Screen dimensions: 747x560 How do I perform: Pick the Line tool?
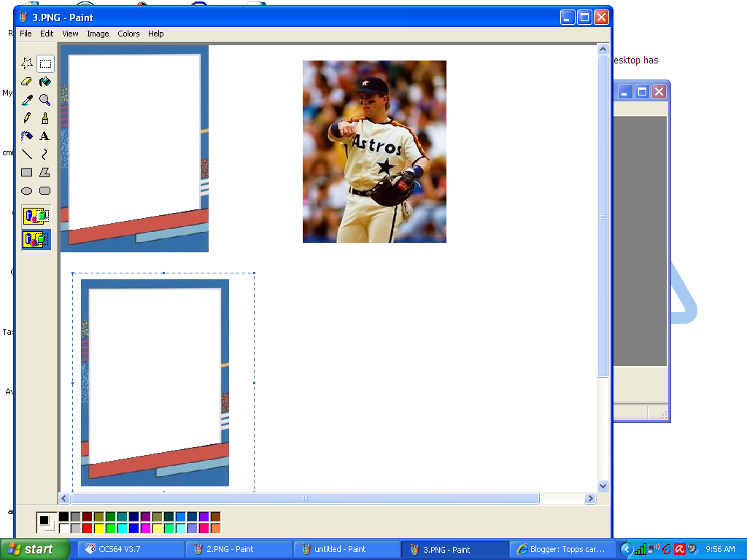(x=27, y=154)
